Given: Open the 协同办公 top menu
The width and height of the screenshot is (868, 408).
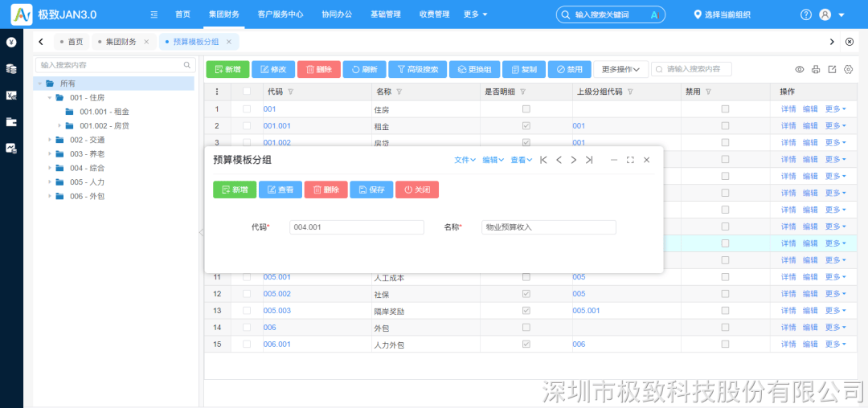Looking at the screenshot, I should (x=337, y=14).
